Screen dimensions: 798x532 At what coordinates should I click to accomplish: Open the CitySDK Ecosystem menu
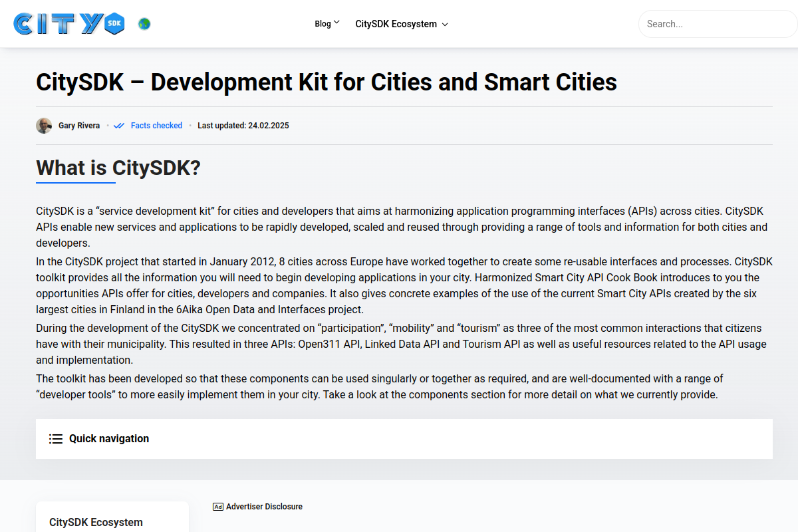coord(396,24)
